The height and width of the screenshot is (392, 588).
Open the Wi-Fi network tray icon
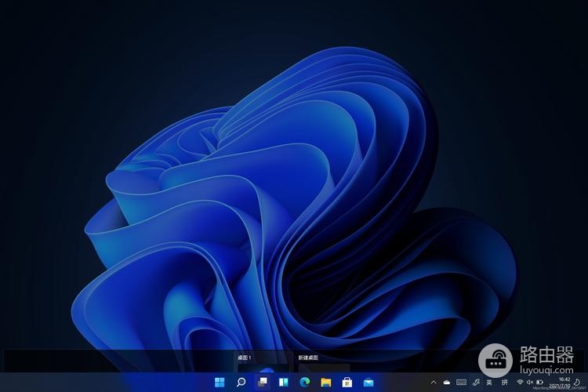pos(520,383)
